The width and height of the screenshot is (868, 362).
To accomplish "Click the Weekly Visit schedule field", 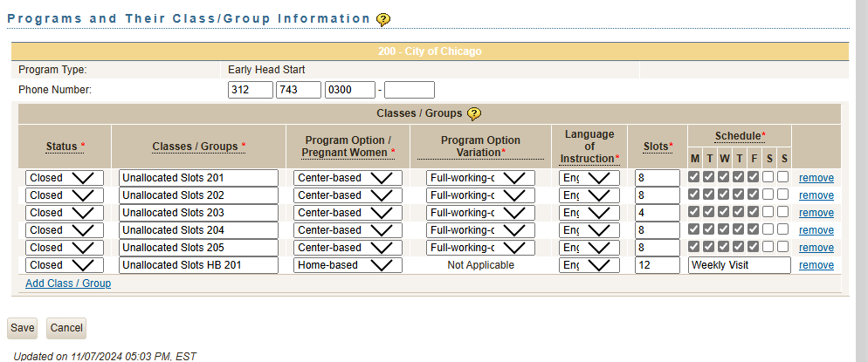I will click(x=739, y=265).
